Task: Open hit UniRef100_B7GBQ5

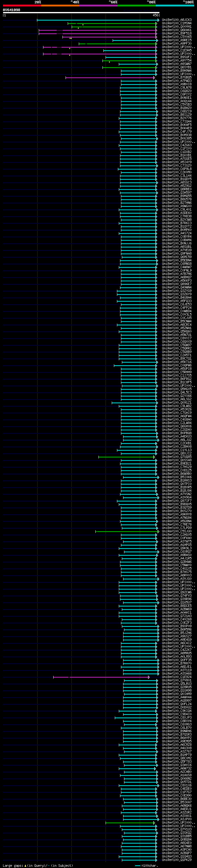Action: pyautogui.click(x=177, y=78)
